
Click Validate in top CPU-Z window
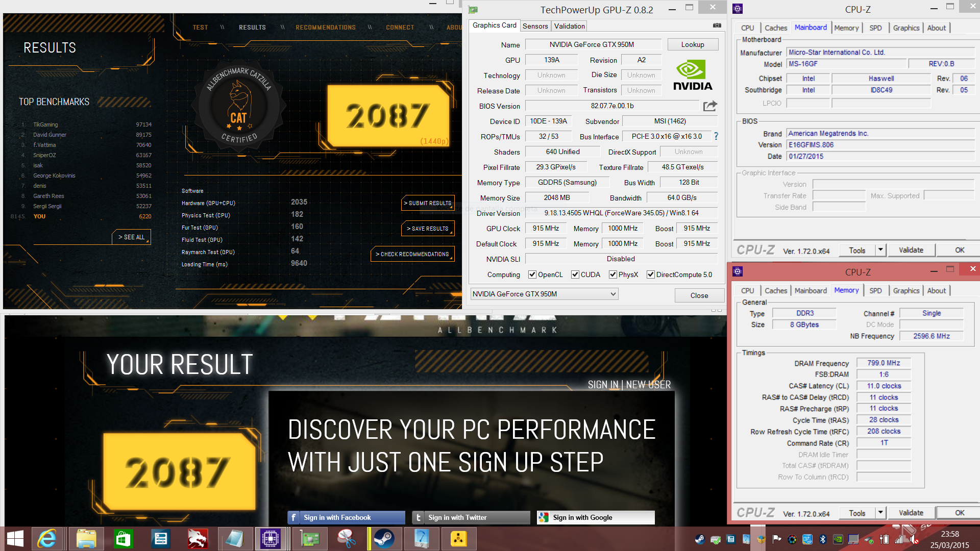[911, 250]
